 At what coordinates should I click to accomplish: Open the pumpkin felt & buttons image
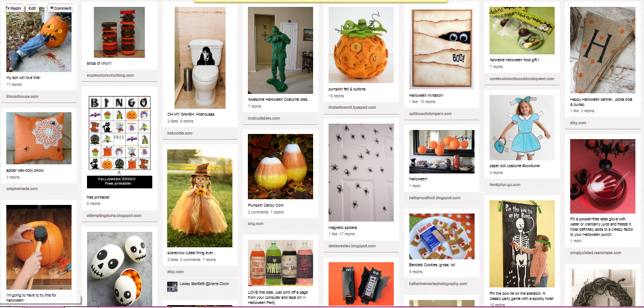click(361, 45)
